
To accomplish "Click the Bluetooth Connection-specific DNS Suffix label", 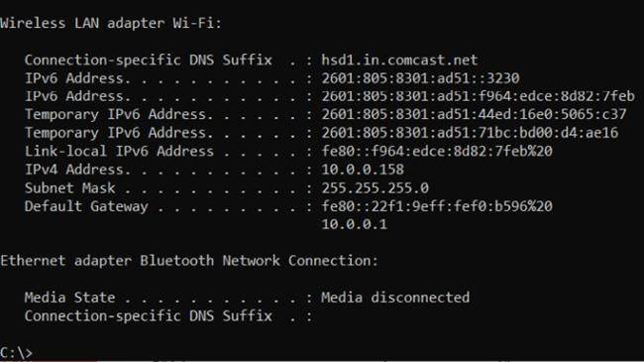I will pos(149,316).
